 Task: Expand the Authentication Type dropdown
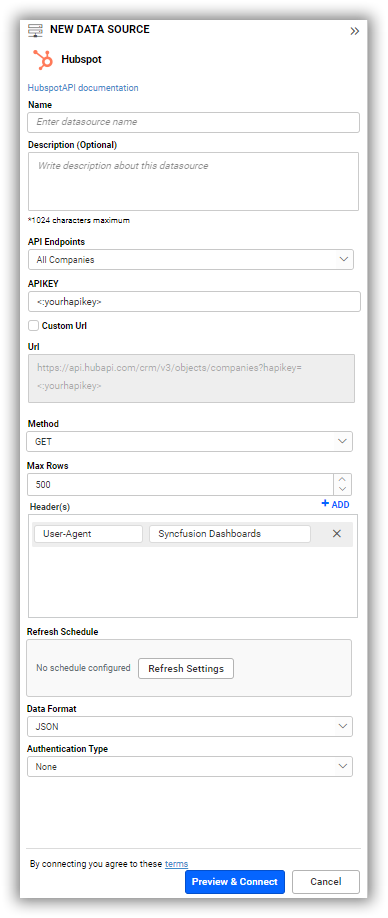(x=190, y=766)
